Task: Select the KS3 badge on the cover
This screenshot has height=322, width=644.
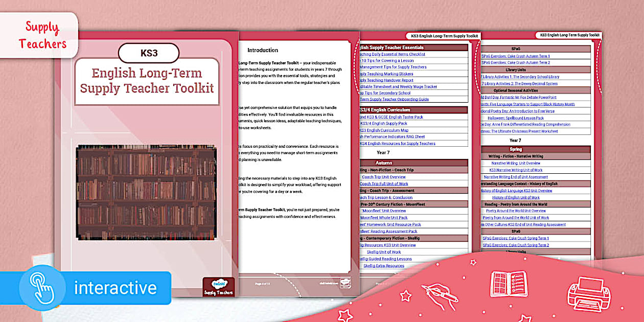Action: [x=150, y=53]
